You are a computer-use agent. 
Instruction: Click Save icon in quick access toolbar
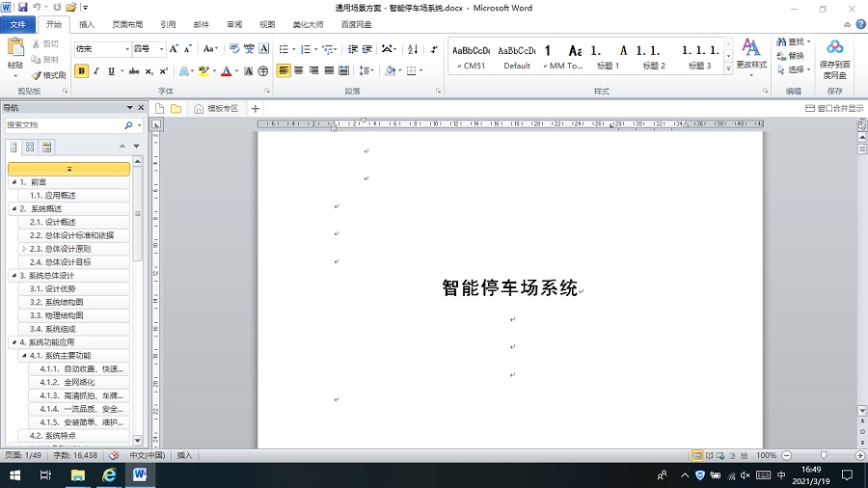pos(23,7)
